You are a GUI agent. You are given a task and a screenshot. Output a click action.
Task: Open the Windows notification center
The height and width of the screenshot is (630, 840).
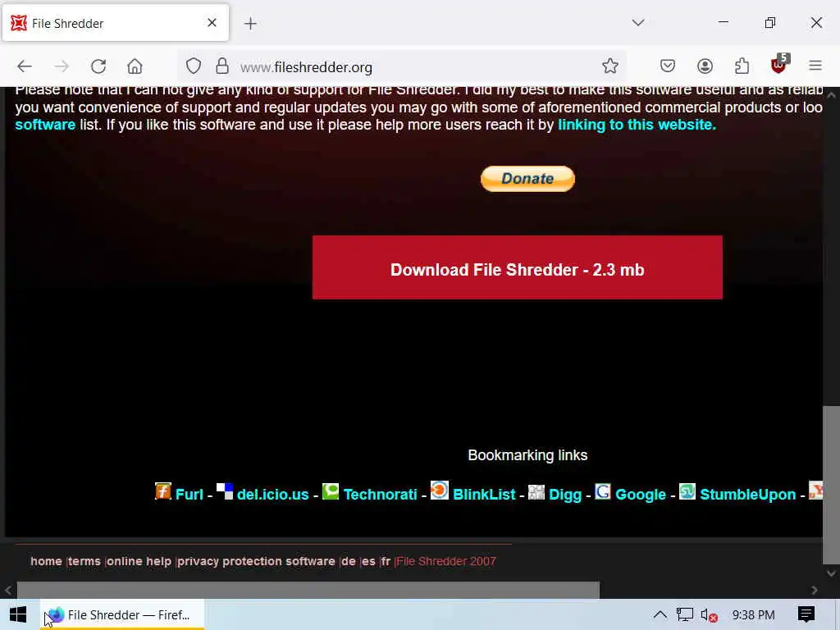(x=806, y=614)
